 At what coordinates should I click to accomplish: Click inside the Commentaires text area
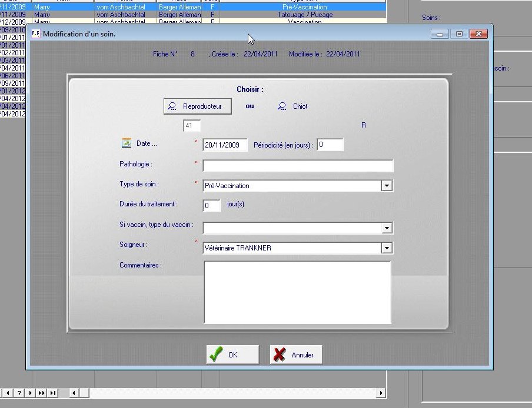pyautogui.click(x=297, y=292)
